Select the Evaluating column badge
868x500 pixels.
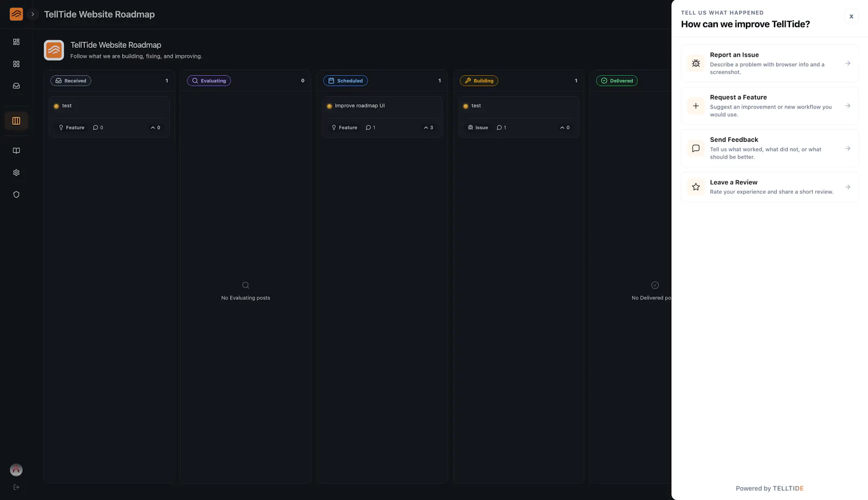tap(209, 81)
